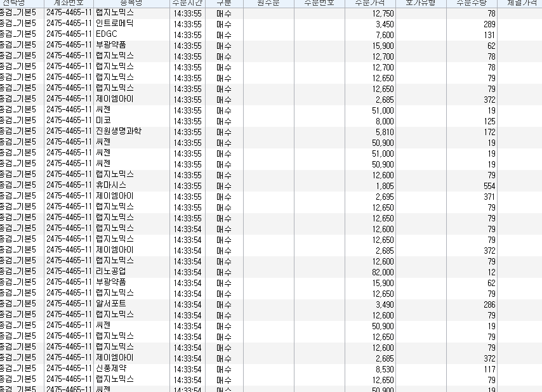Viewport: 542px width, 392px height.
Task: Select the 주문번호 column header
Action: (x=319, y=3)
